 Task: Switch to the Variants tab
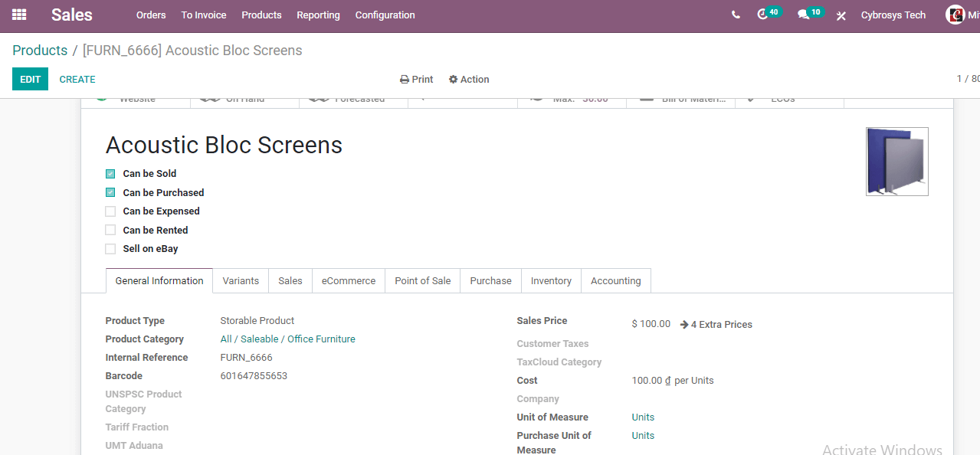(x=241, y=281)
